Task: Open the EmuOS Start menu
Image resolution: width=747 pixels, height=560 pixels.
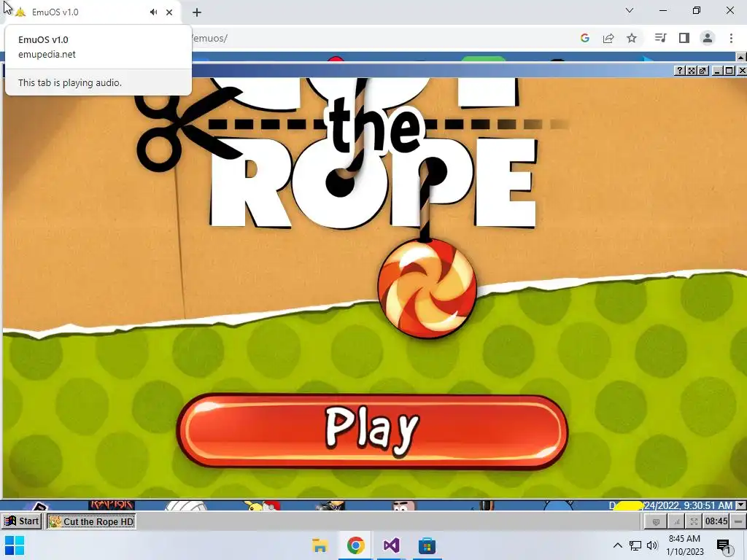Action: click(21, 521)
